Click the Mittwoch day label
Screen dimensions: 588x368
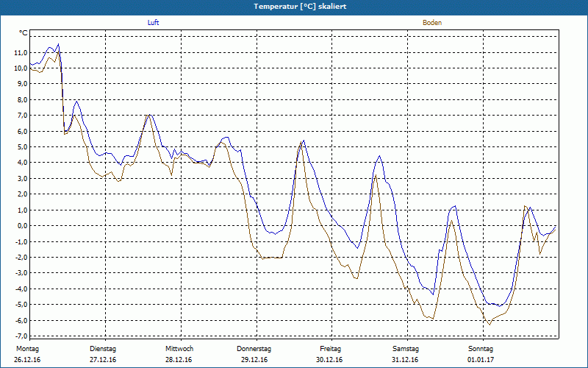point(179,349)
